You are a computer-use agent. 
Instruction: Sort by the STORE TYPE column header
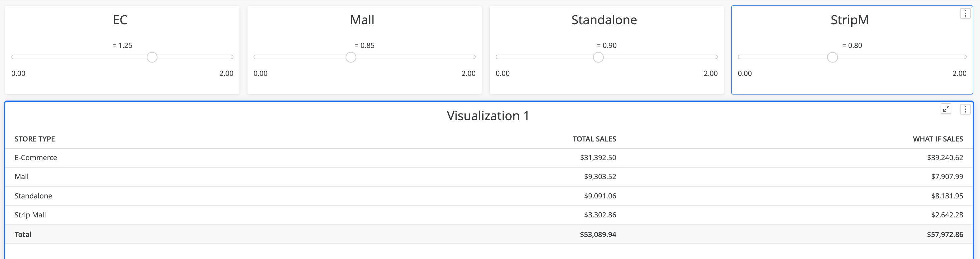35,139
